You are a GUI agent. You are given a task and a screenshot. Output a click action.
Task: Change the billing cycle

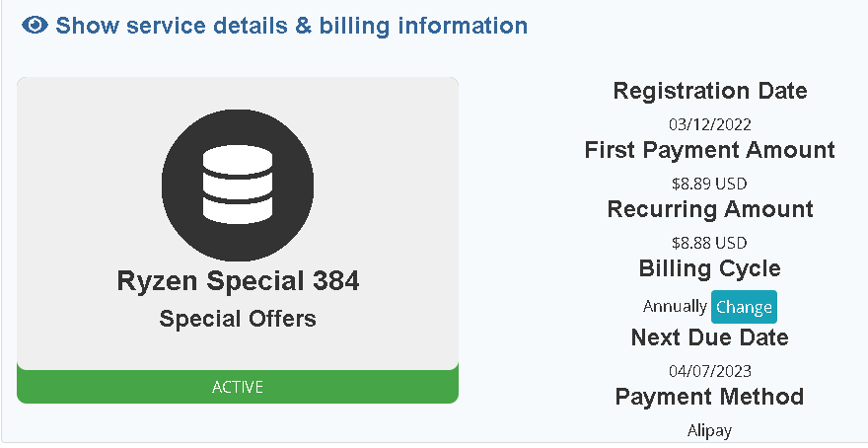pyautogui.click(x=744, y=307)
